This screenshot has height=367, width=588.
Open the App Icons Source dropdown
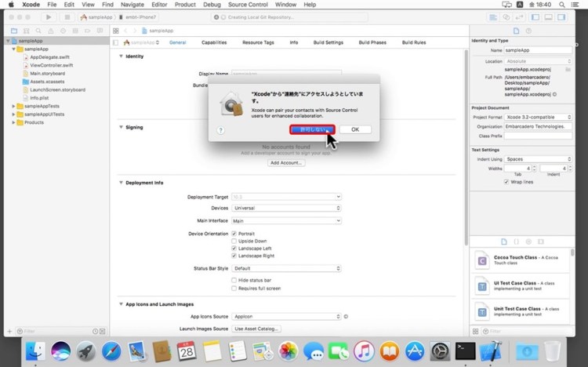(286, 316)
